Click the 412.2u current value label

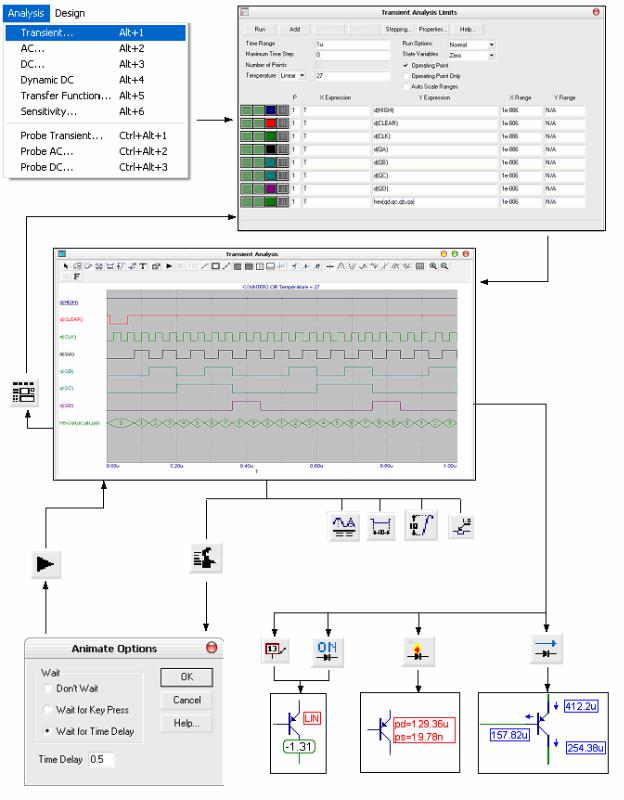(x=581, y=707)
